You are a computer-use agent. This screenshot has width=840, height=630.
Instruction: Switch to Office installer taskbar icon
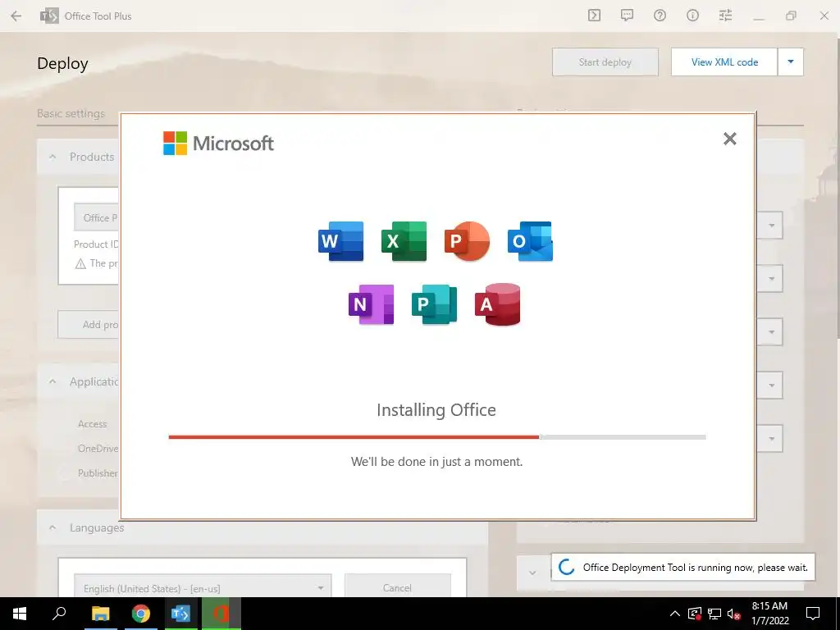pos(221,614)
